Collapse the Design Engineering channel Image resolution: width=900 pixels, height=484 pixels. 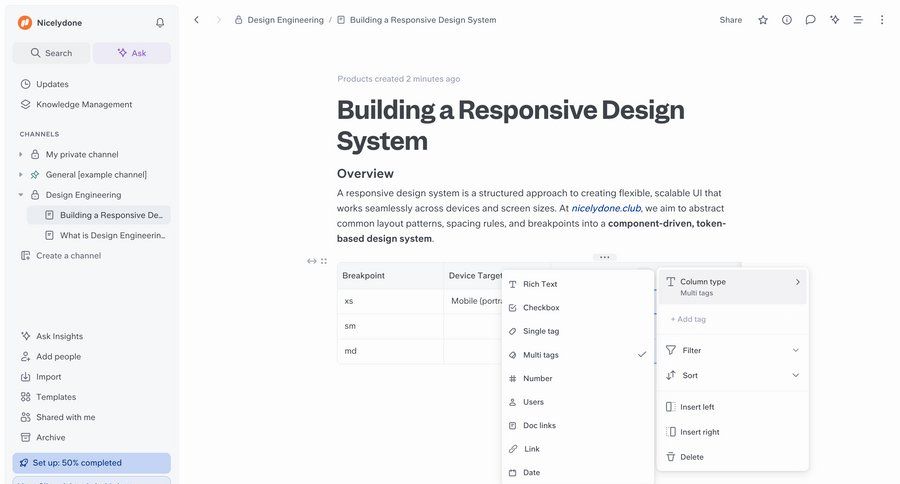21,195
